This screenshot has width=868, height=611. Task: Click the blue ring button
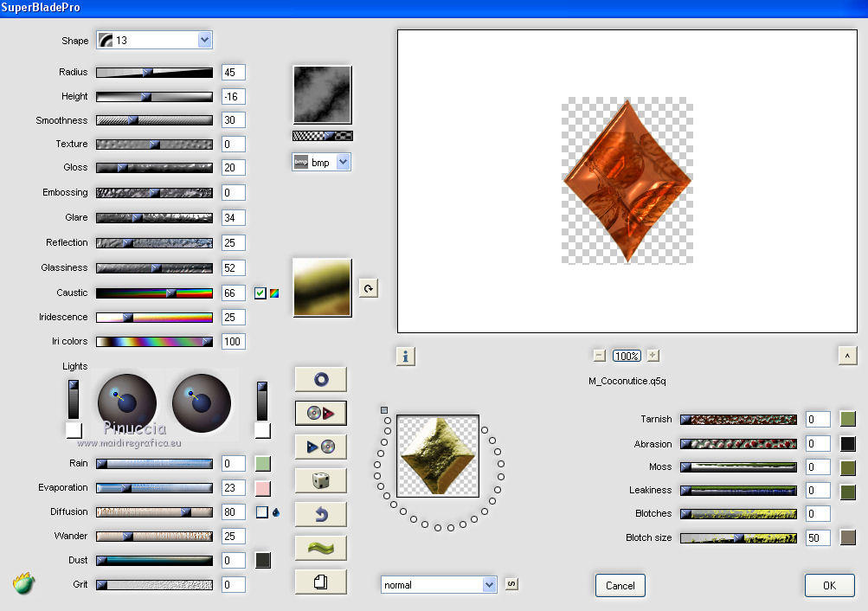click(x=320, y=379)
